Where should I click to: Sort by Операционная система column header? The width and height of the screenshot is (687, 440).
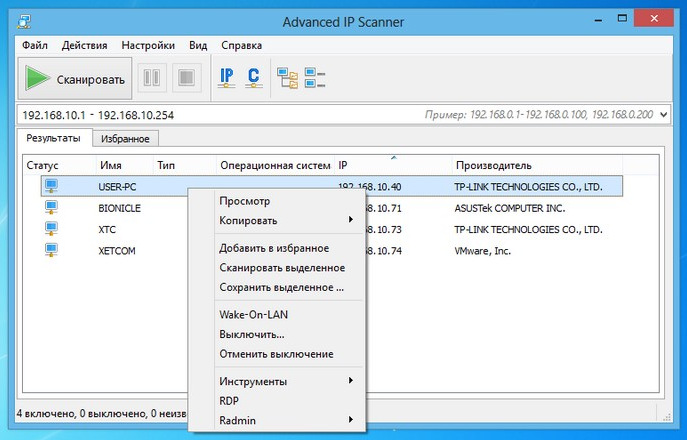[275, 165]
